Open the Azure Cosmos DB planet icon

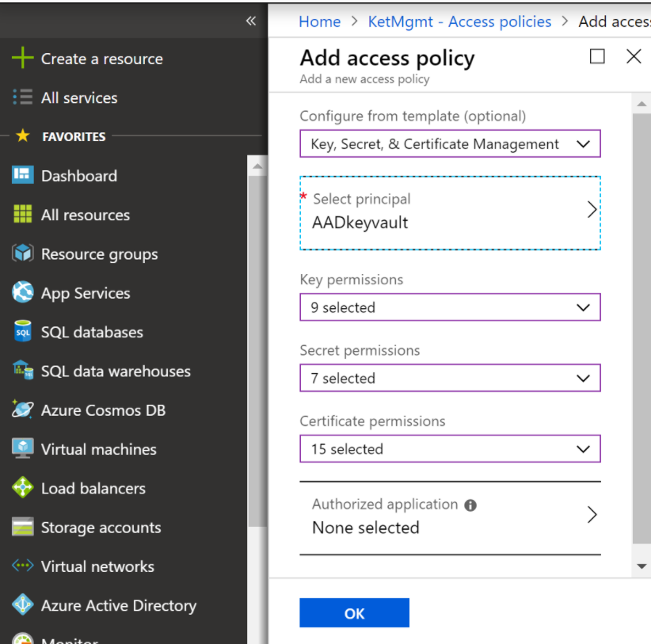tap(23, 409)
